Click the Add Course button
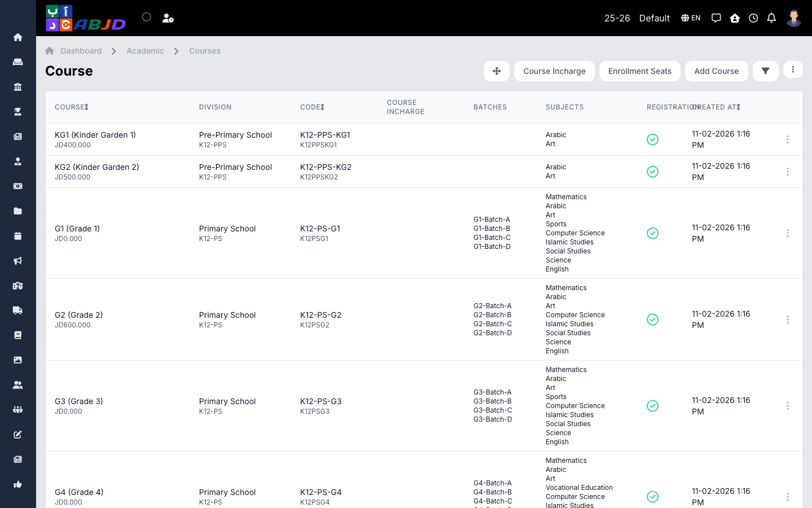Image resolution: width=812 pixels, height=508 pixels. pos(717,71)
